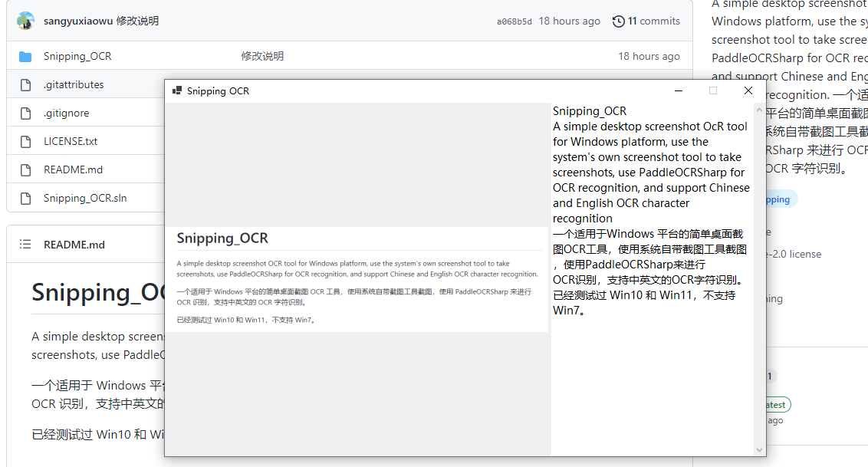Click the partially visible topic tag ending 'pping'
Image resolution: width=868 pixels, height=467 pixels.
click(x=781, y=199)
